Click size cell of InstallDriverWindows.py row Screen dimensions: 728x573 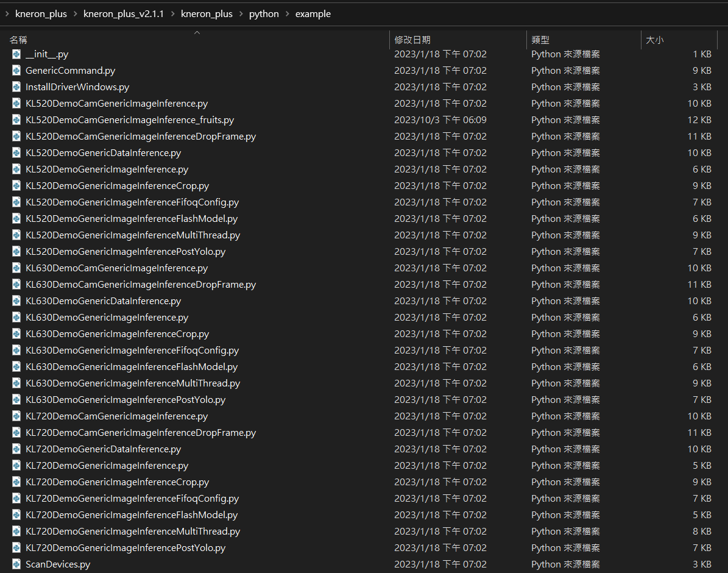(x=702, y=87)
